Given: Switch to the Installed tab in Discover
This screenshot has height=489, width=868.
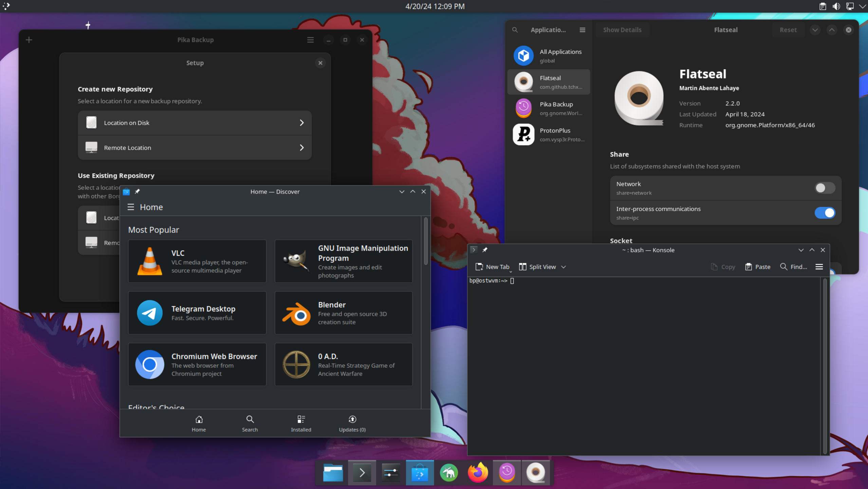Looking at the screenshot, I should [x=301, y=423].
